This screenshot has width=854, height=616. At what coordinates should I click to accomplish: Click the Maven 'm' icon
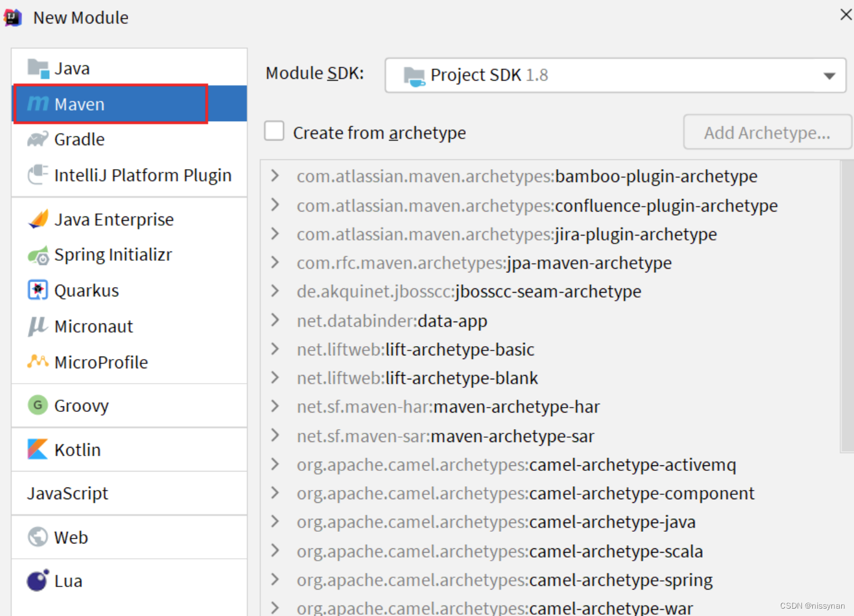point(38,104)
